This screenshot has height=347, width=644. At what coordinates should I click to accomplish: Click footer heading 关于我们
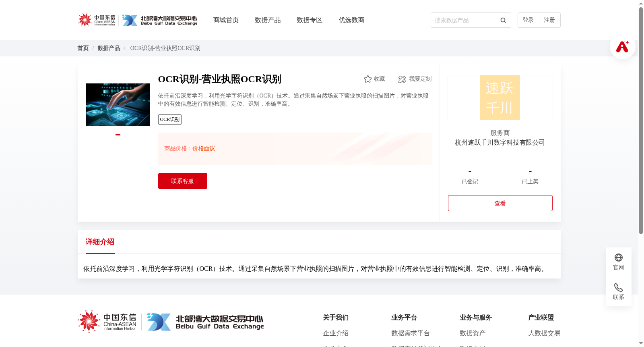coord(336,318)
